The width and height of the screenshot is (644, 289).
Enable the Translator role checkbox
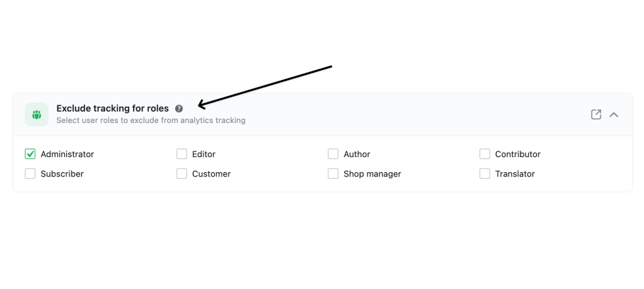tap(485, 174)
